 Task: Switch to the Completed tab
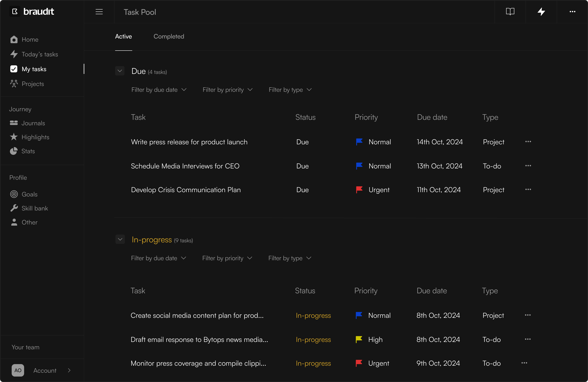[169, 37]
